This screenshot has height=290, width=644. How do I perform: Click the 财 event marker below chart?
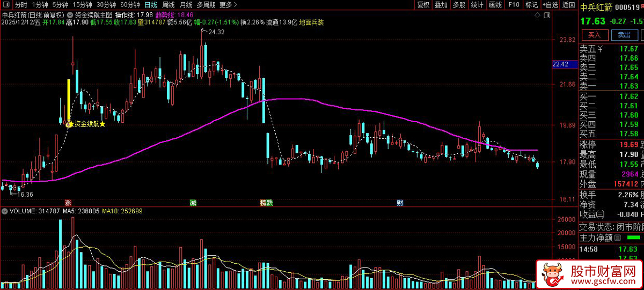(399, 203)
